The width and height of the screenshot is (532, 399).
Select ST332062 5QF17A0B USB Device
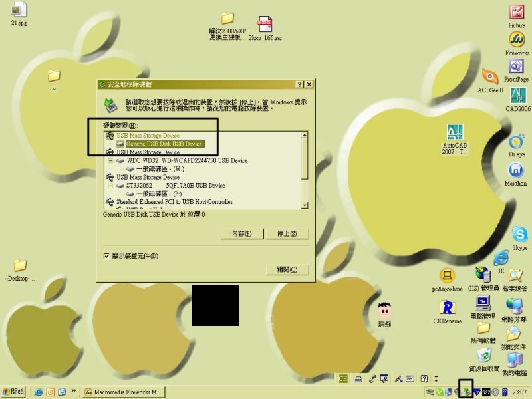(176, 186)
